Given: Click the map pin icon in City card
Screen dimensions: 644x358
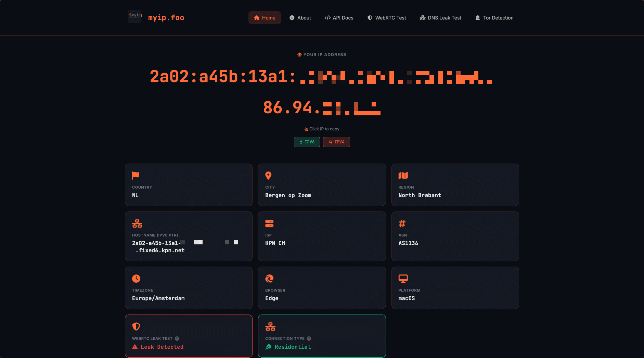Looking at the screenshot, I should [x=268, y=176].
